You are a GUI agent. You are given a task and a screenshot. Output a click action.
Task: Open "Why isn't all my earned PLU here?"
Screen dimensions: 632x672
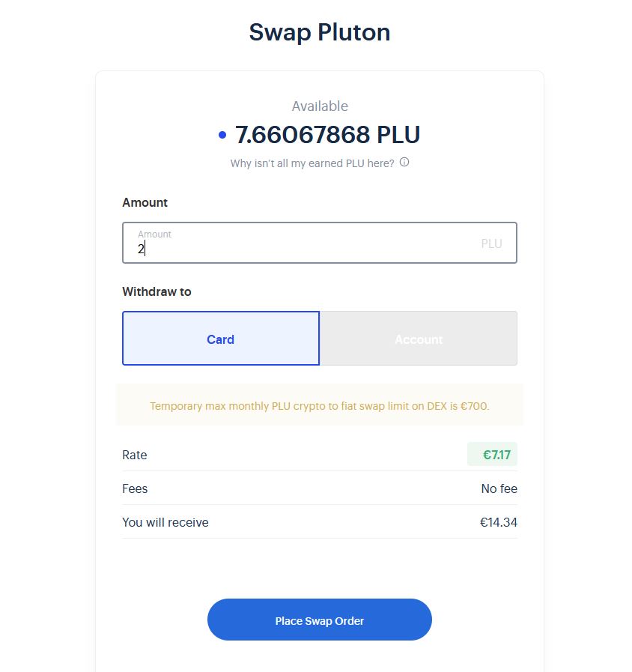coord(312,163)
